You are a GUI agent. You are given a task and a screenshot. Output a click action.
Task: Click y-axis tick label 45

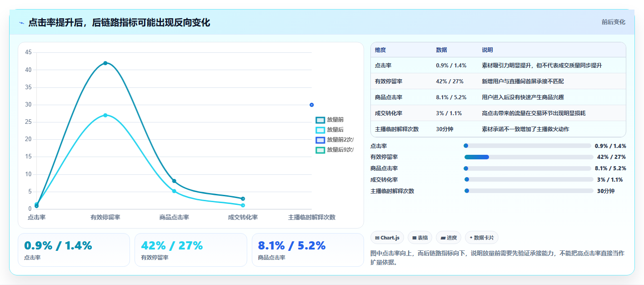[x=28, y=52]
